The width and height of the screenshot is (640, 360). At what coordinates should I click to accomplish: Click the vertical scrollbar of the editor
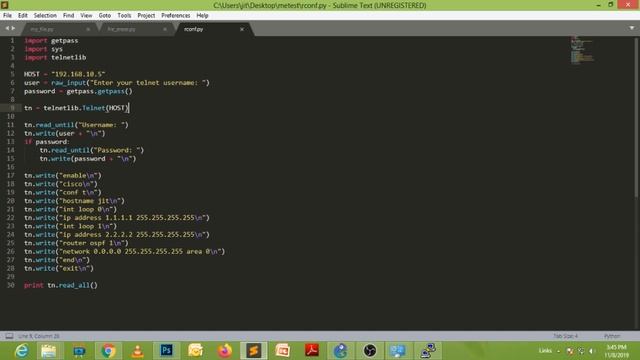[x=636, y=118]
